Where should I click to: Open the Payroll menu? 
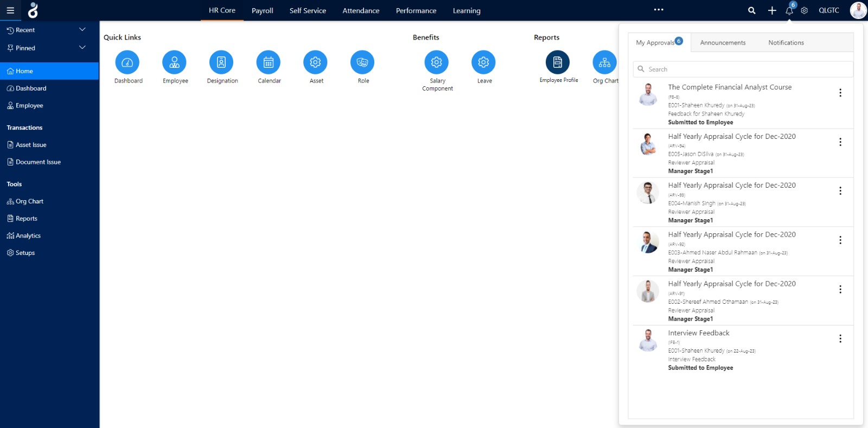pos(263,10)
